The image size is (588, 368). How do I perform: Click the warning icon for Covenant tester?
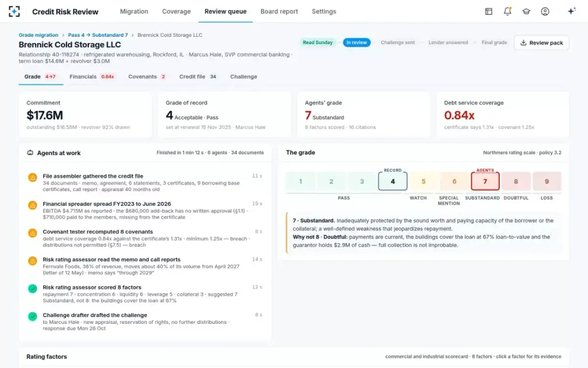[32, 233]
